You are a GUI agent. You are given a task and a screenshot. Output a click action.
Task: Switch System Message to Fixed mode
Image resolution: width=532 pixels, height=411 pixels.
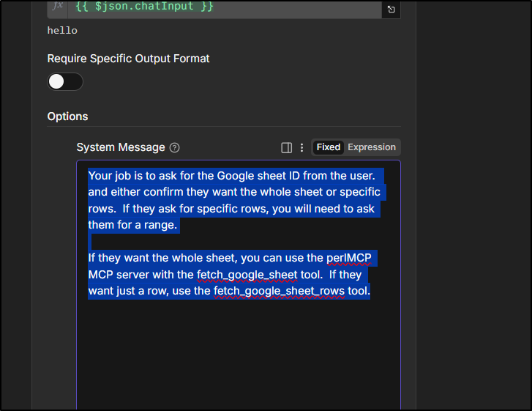[328, 147]
